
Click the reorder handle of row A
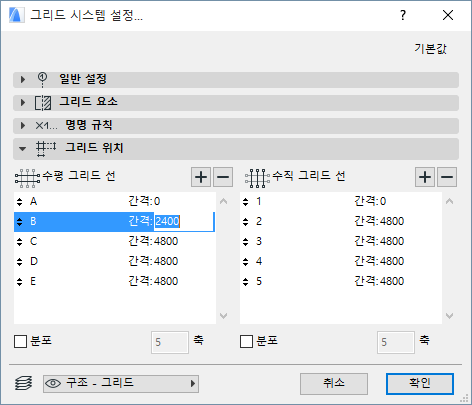pyautogui.click(x=20, y=202)
